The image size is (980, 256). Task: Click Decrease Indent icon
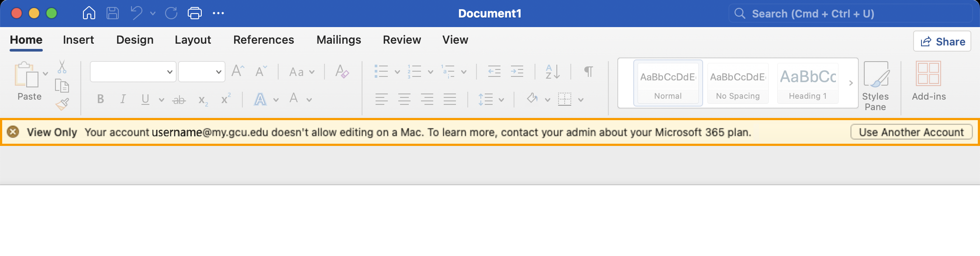tap(494, 71)
